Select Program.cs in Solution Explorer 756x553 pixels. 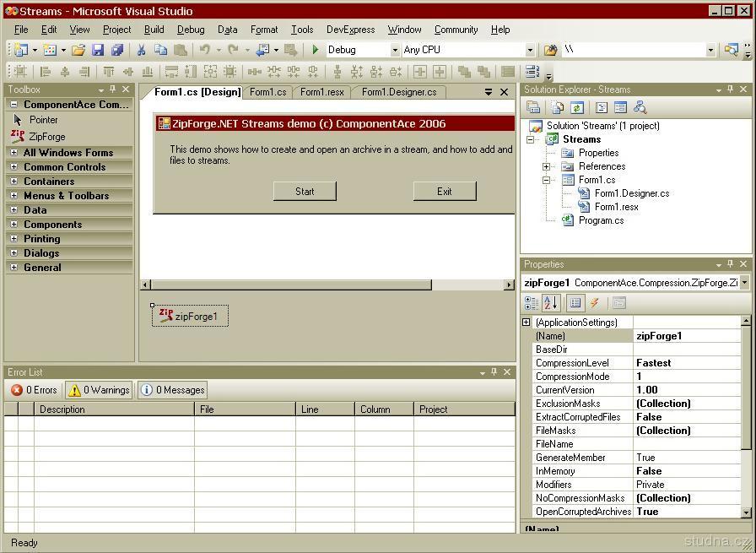601,220
